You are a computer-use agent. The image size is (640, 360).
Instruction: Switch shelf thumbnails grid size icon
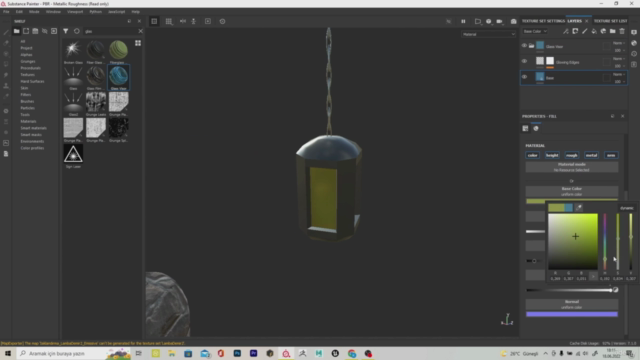[x=138, y=43]
